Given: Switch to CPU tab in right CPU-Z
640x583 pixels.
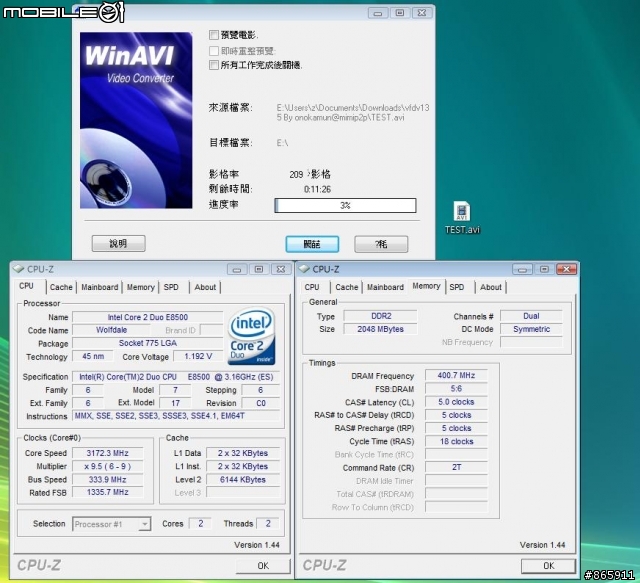Looking at the screenshot, I should point(312,287).
